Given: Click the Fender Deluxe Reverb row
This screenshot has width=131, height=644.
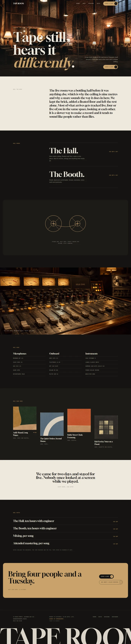Looking at the screenshot, I should click(102, 370).
